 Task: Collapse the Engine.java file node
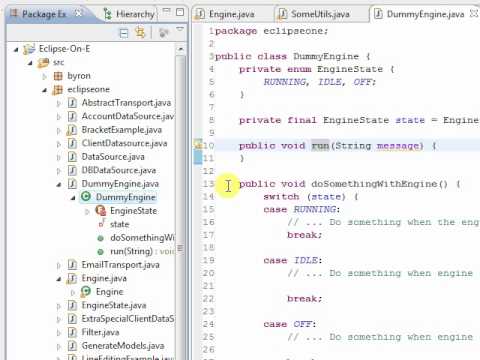click(59, 279)
